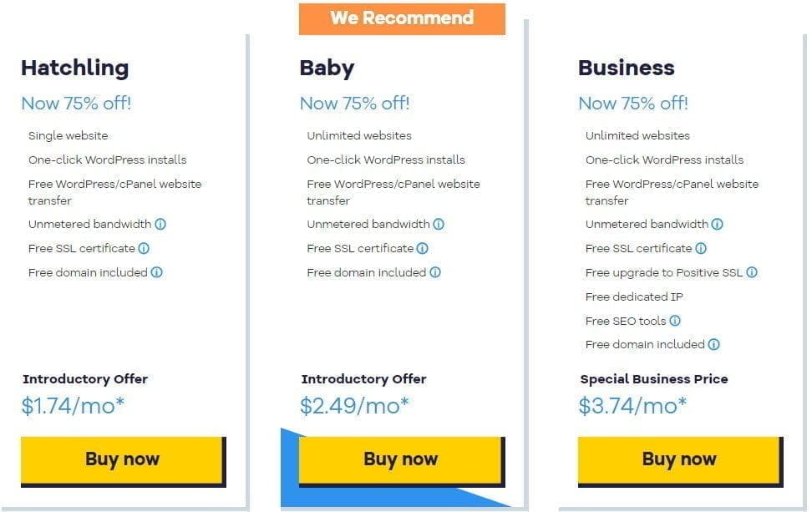Click info icon next to Business's Free SSL certificate
The width and height of the screenshot is (812, 512).
(x=703, y=248)
